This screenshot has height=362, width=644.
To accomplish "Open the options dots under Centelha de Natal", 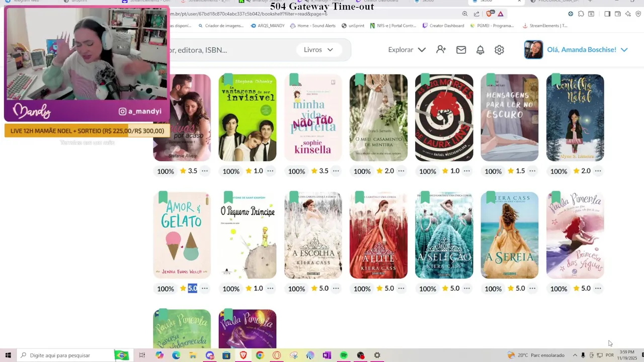I will click(x=598, y=171).
